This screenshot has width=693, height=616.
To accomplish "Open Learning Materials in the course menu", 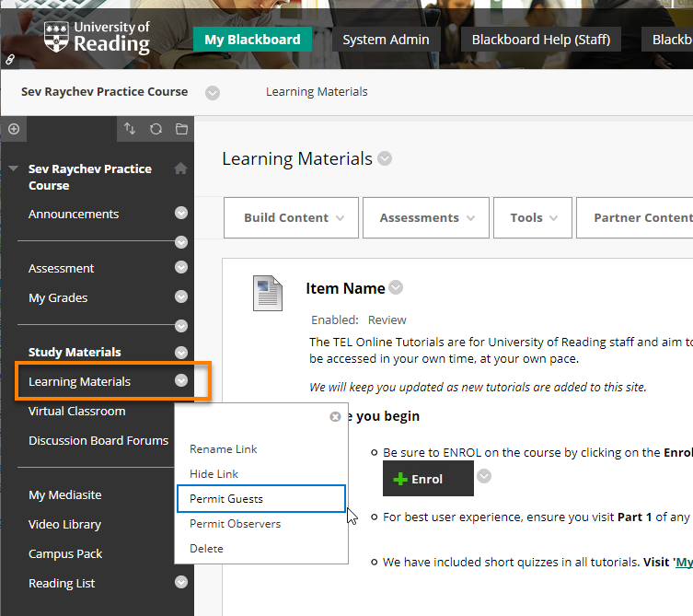I will pyautogui.click(x=79, y=381).
